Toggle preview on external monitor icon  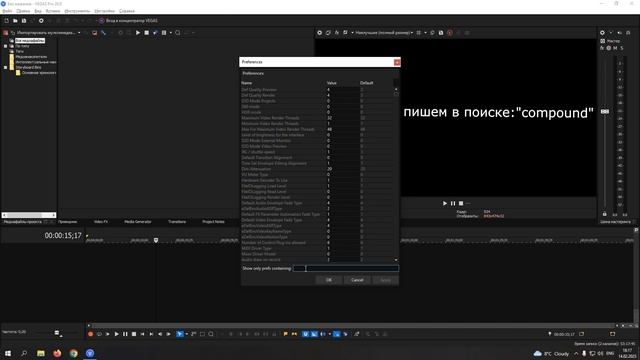click(x=328, y=33)
